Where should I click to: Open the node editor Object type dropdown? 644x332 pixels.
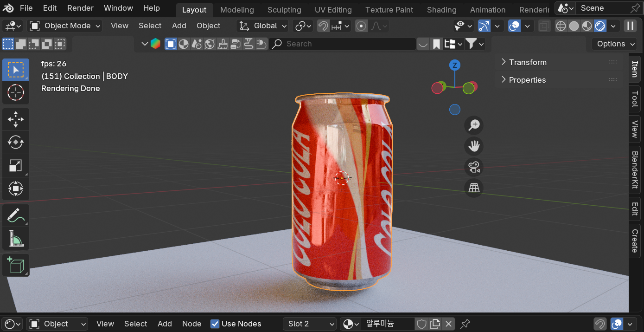point(57,324)
